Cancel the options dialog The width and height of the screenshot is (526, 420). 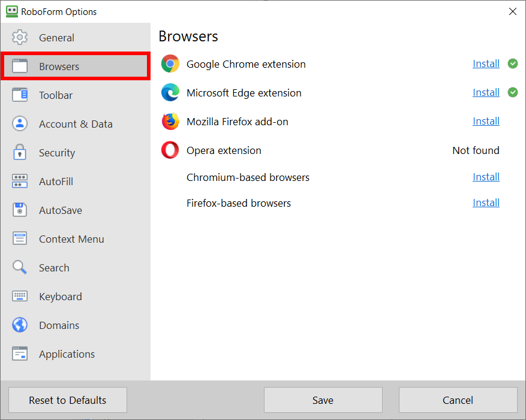coord(458,400)
